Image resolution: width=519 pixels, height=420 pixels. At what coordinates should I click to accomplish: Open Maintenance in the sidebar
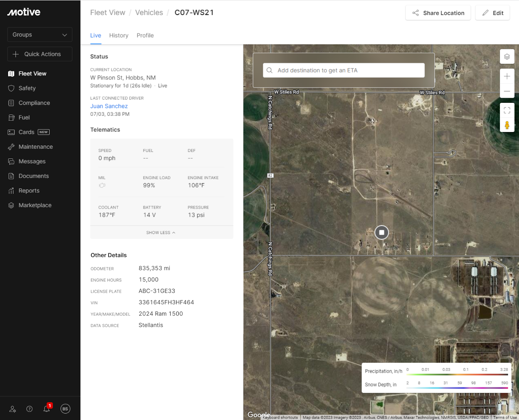tap(35, 147)
